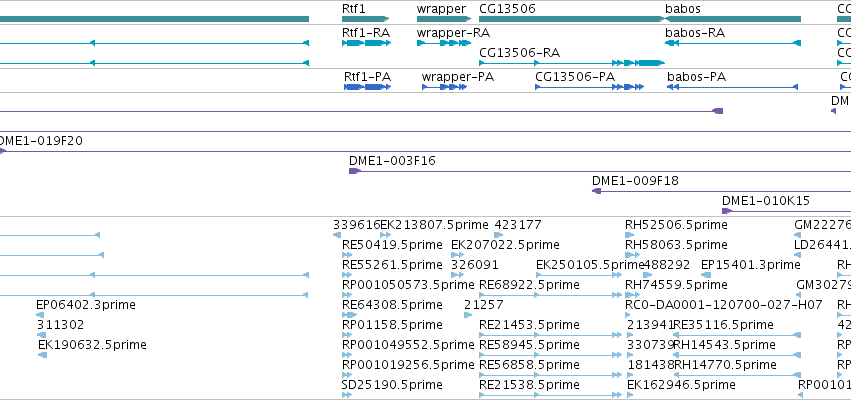Select the CG13506-PA coding feature
851x400 pixels.
click(x=589, y=87)
